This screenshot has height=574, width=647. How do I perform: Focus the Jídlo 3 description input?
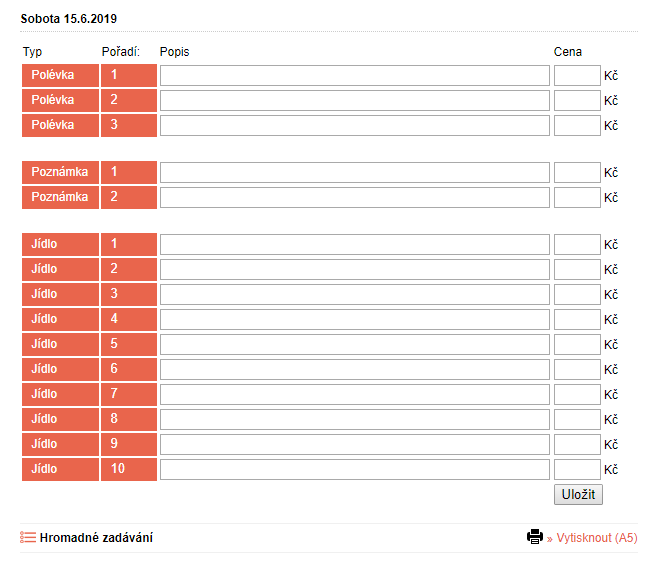click(x=354, y=295)
